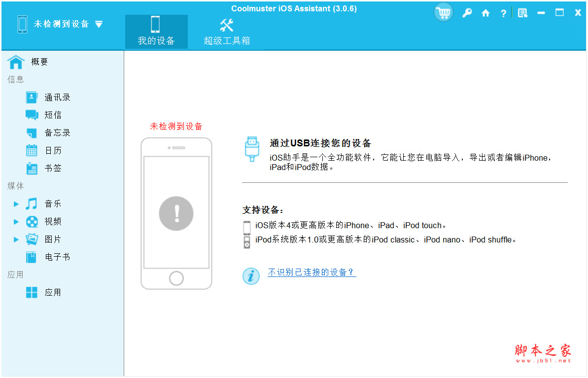Open the help (?) icon
Viewport: 588px width, 378px height.
tap(503, 13)
